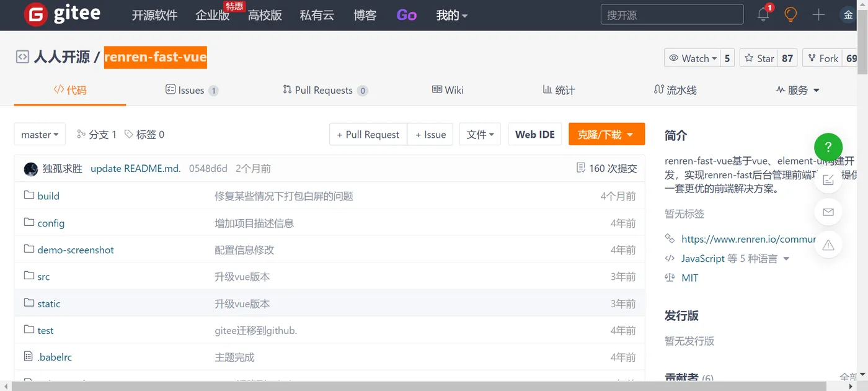This screenshot has width=868, height=391.
Task: Click the build folder icon
Action: click(29, 195)
